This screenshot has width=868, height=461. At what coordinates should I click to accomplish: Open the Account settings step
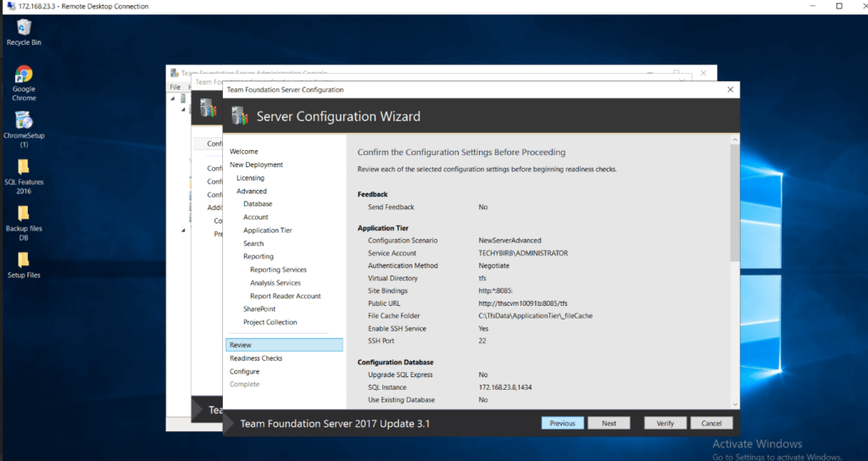click(x=256, y=217)
